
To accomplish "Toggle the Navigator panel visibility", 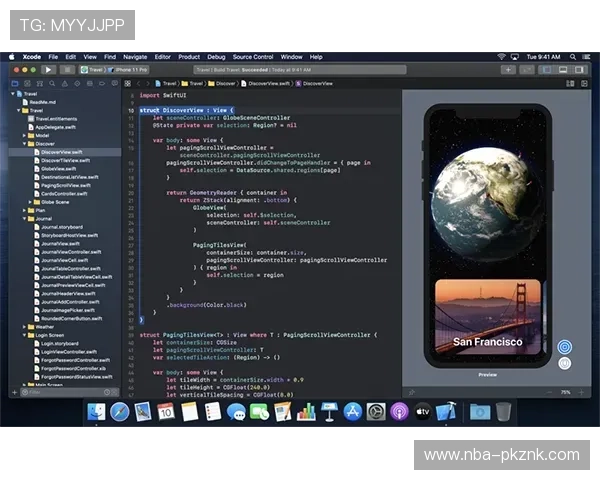I will click(x=548, y=70).
